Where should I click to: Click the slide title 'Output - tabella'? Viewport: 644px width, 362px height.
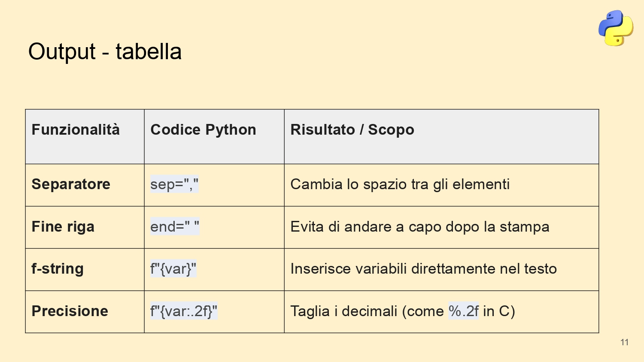[105, 52]
